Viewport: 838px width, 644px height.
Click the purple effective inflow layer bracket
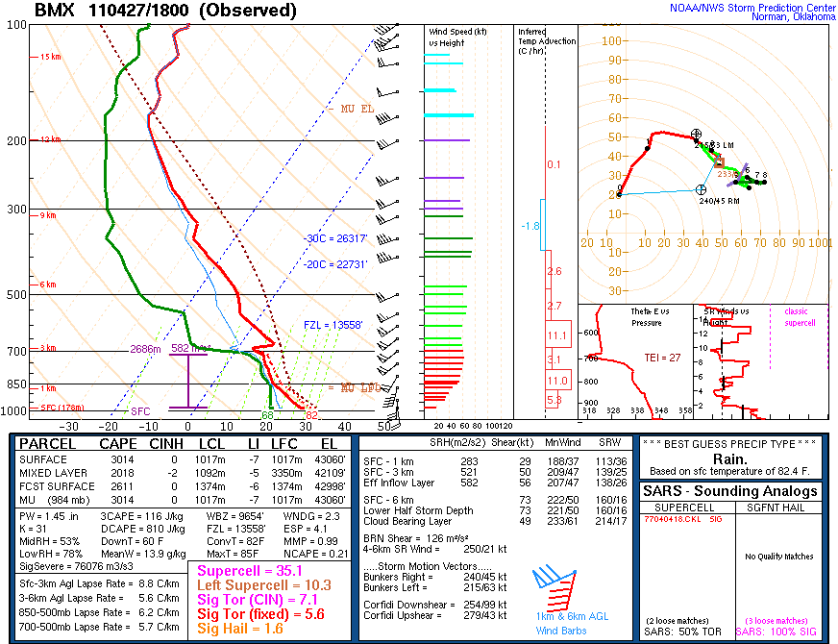tap(188, 381)
